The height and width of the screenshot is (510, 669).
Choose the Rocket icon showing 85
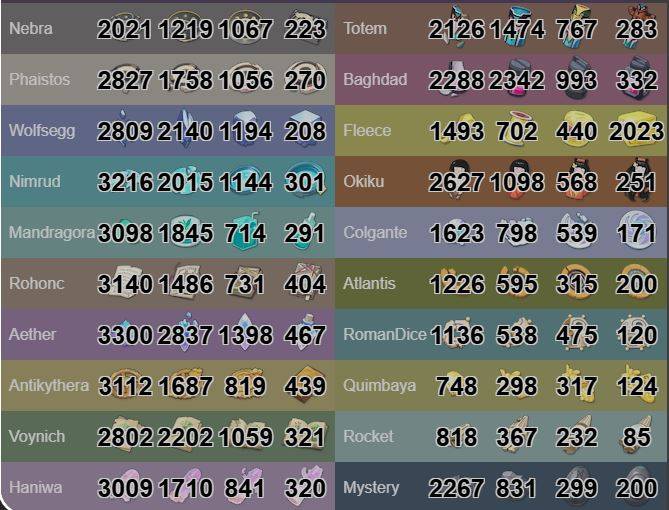[636, 436]
